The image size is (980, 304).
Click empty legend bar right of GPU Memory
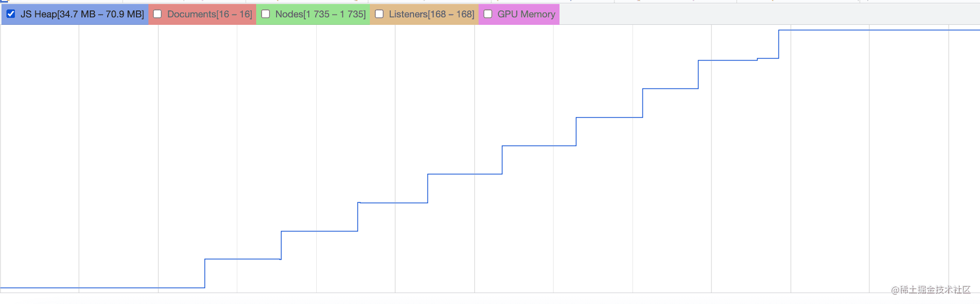[770, 14]
